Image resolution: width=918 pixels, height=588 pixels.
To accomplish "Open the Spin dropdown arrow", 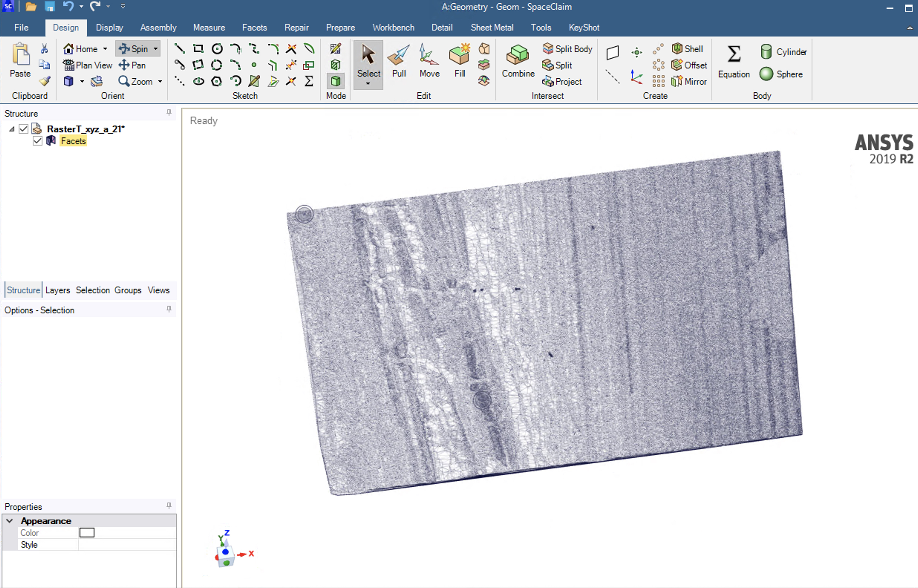I will (x=156, y=49).
